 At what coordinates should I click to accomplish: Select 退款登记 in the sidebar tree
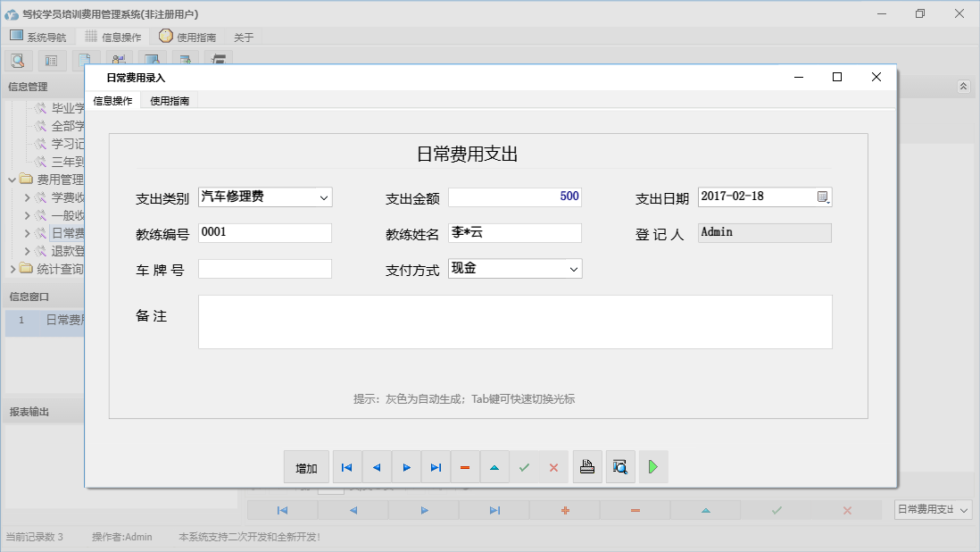click(59, 250)
